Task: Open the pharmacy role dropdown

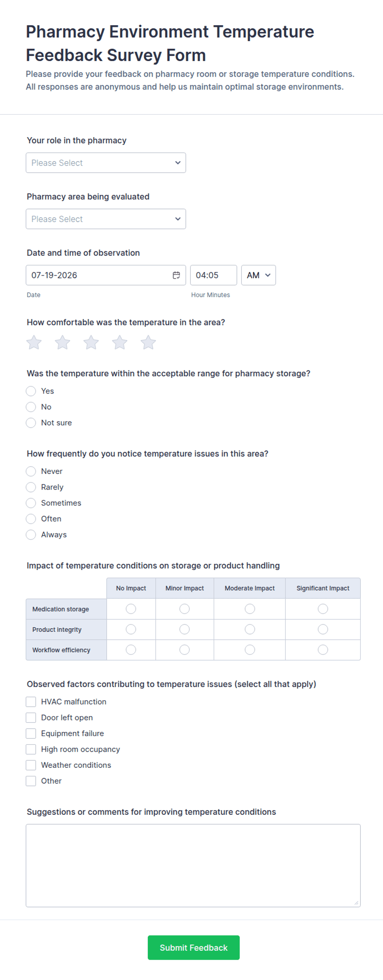Action: pyautogui.click(x=106, y=163)
